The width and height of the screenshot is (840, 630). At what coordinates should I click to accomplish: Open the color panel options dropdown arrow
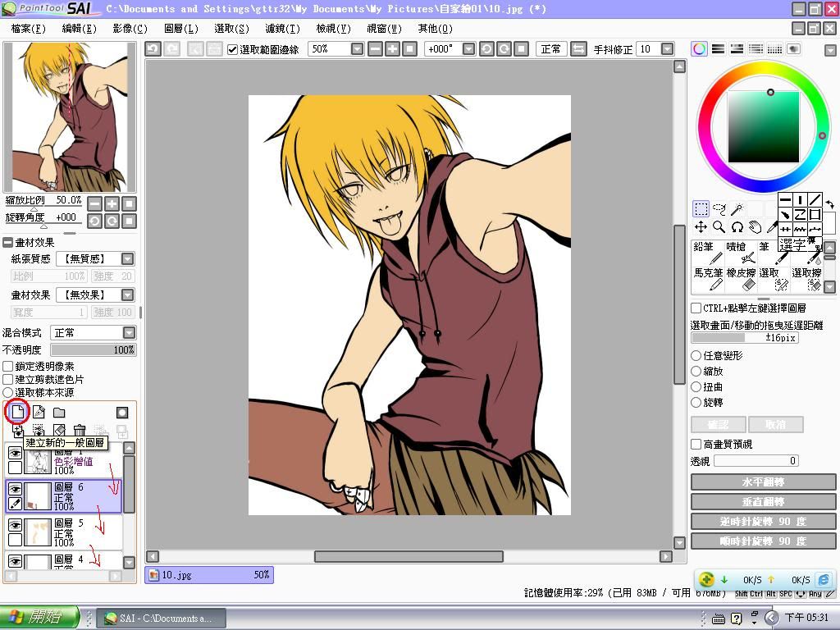click(830, 51)
